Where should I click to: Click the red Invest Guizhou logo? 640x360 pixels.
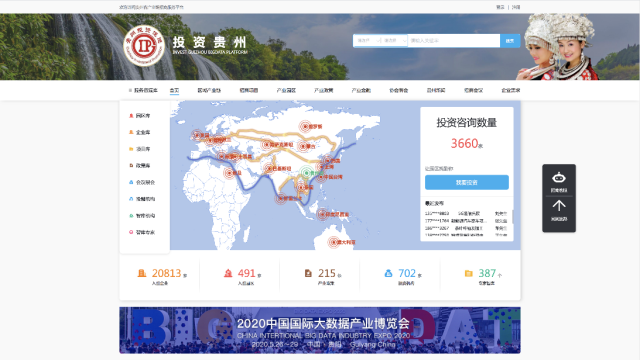144,46
